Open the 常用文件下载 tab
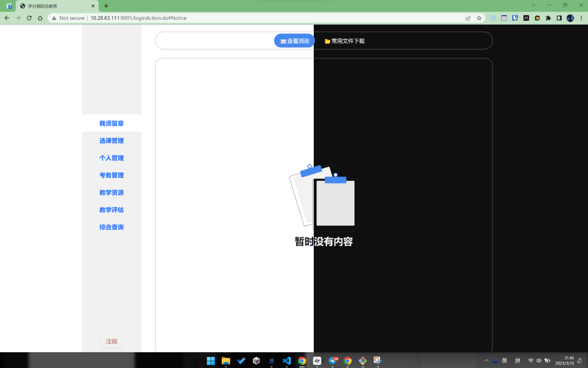Screen dimensions: 588x368 pos(345,41)
